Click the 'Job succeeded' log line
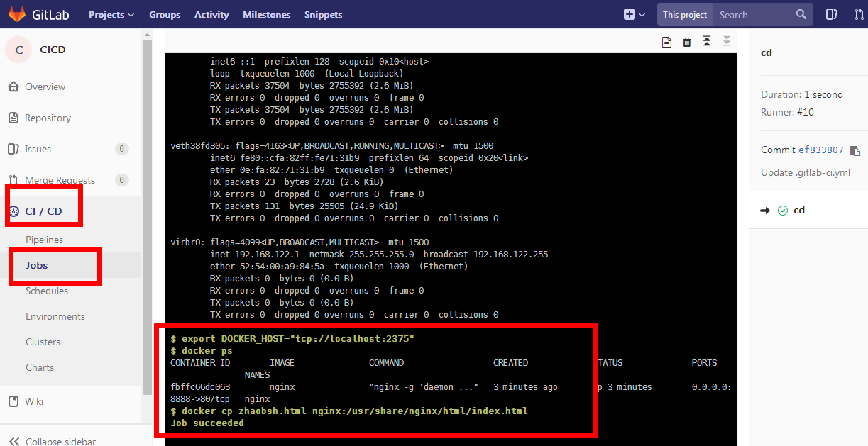Image resolution: width=868 pixels, height=446 pixels. pyautogui.click(x=207, y=423)
